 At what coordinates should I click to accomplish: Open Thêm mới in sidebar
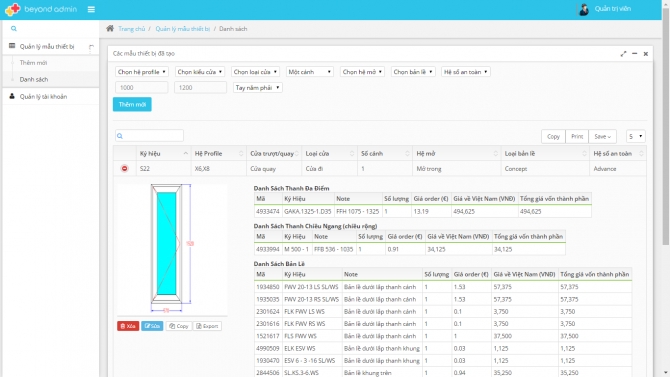pyautogui.click(x=33, y=63)
